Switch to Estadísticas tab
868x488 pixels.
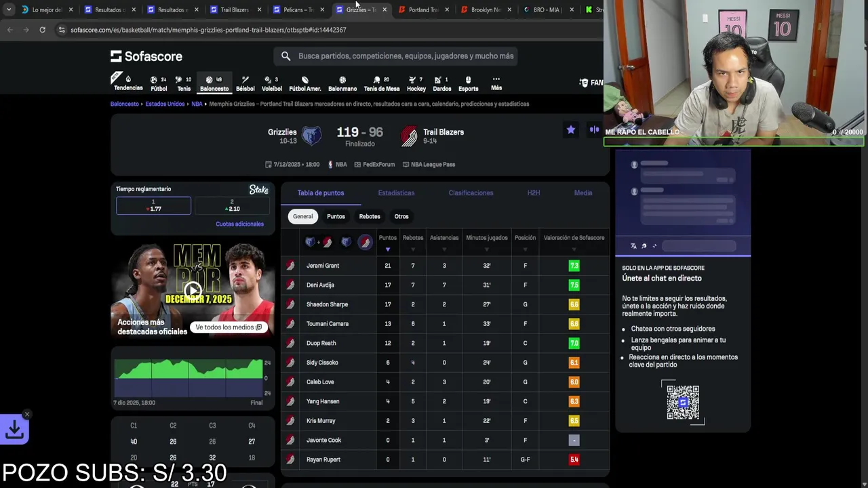[x=396, y=193]
